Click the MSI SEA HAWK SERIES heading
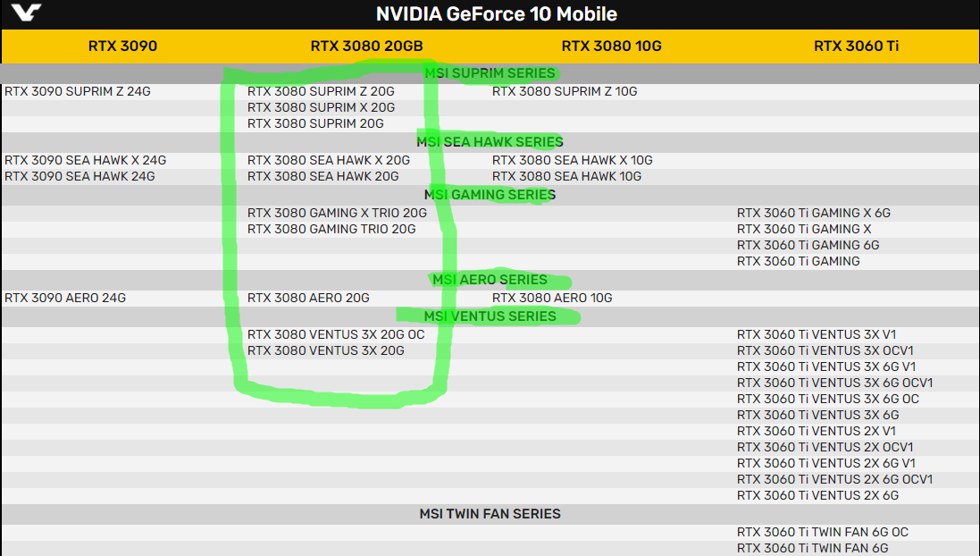The image size is (980, 556). pyautogui.click(x=490, y=142)
